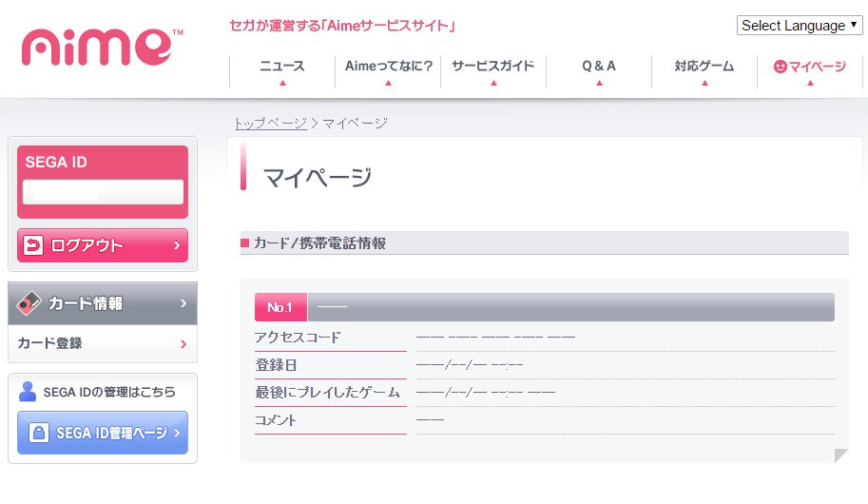Click the triangle arrow under 対応ゲーム

pos(704,83)
